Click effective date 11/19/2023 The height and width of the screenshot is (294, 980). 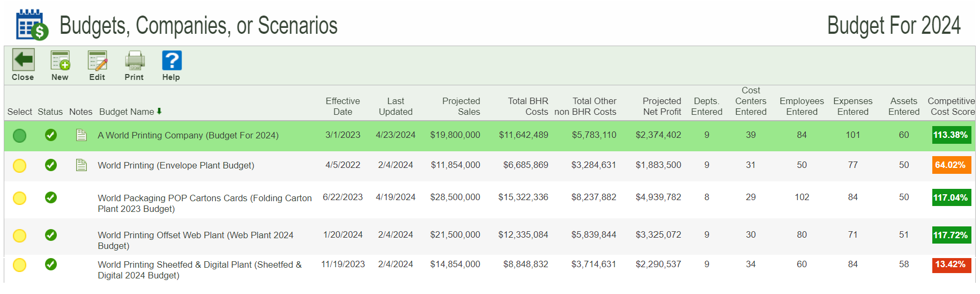click(343, 264)
